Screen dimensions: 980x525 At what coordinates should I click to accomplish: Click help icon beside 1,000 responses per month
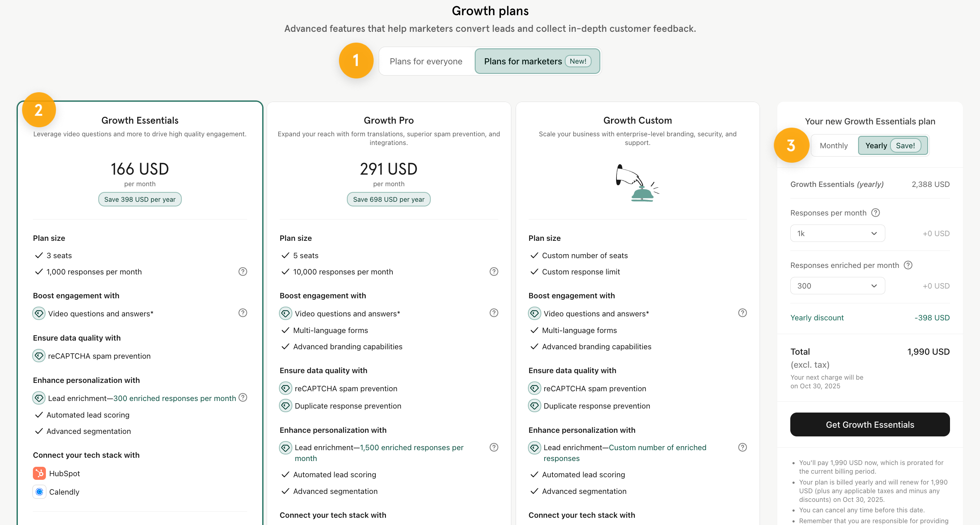pos(243,272)
